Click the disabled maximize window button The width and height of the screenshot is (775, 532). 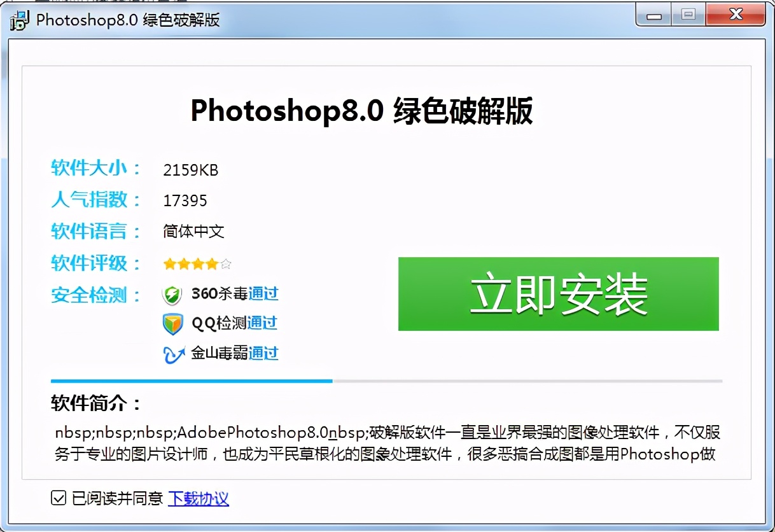coord(688,15)
